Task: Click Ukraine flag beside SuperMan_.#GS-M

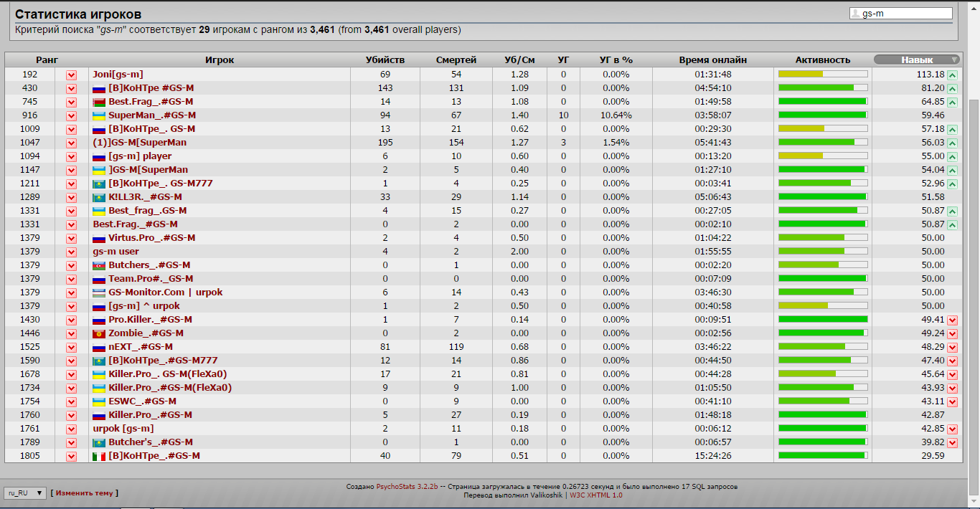Action: (99, 115)
